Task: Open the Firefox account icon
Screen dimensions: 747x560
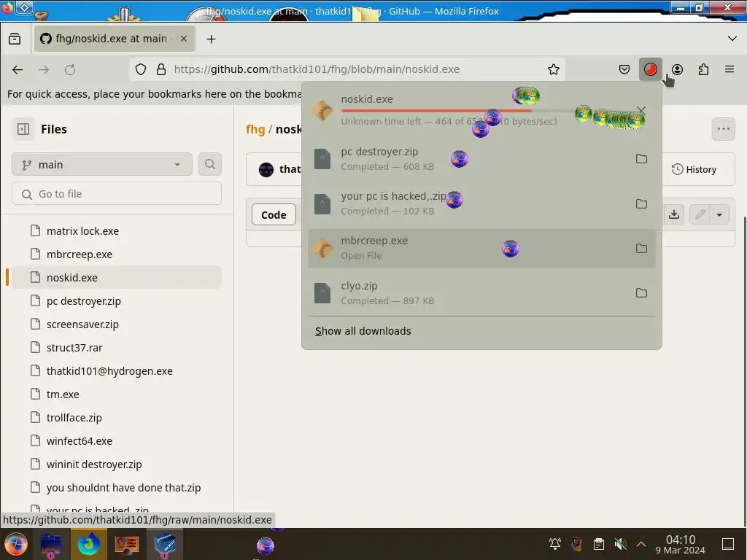Action: pos(677,69)
